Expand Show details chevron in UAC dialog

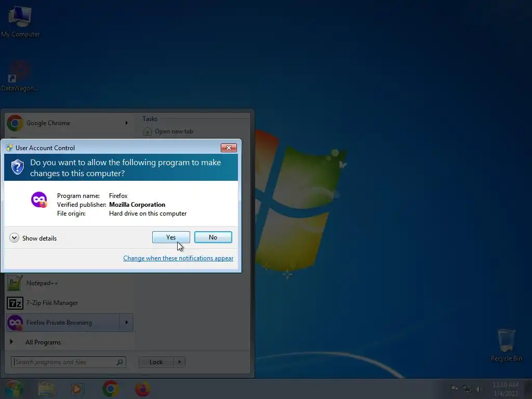14,238
